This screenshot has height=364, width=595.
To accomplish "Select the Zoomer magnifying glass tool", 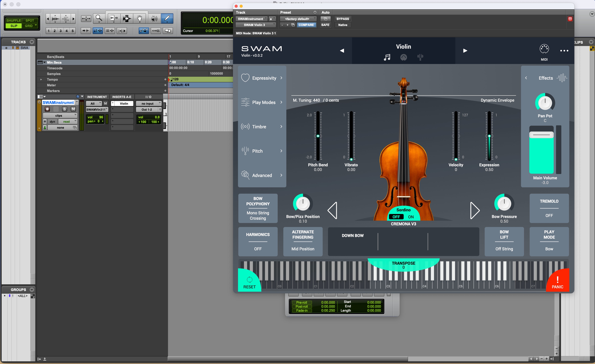I will [99, 18].
